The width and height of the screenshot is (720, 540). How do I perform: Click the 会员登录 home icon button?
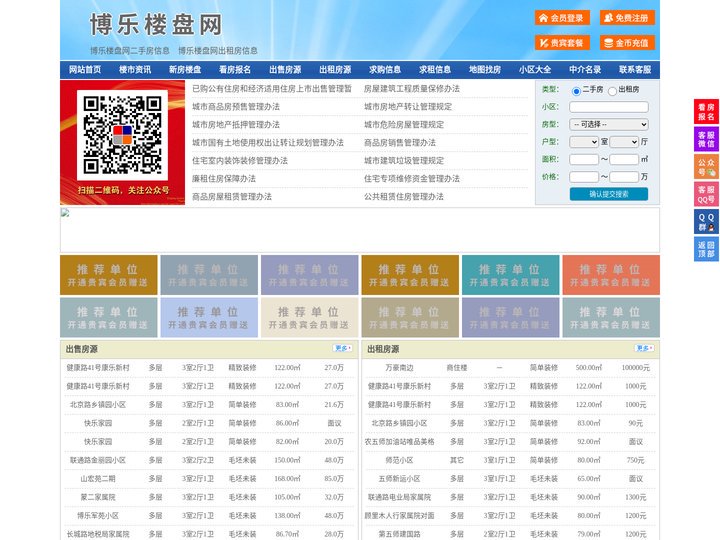click(562, 18)
